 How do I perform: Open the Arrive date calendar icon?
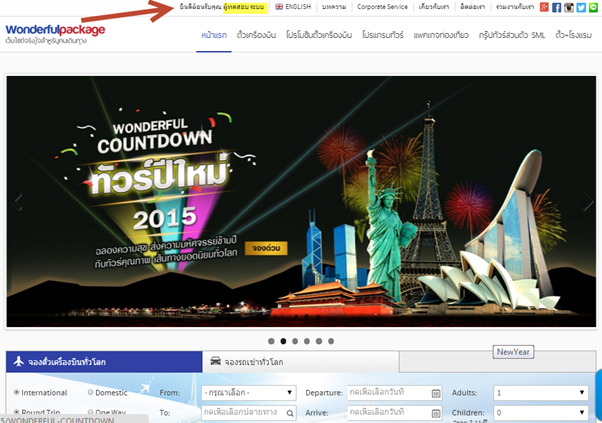436,413
